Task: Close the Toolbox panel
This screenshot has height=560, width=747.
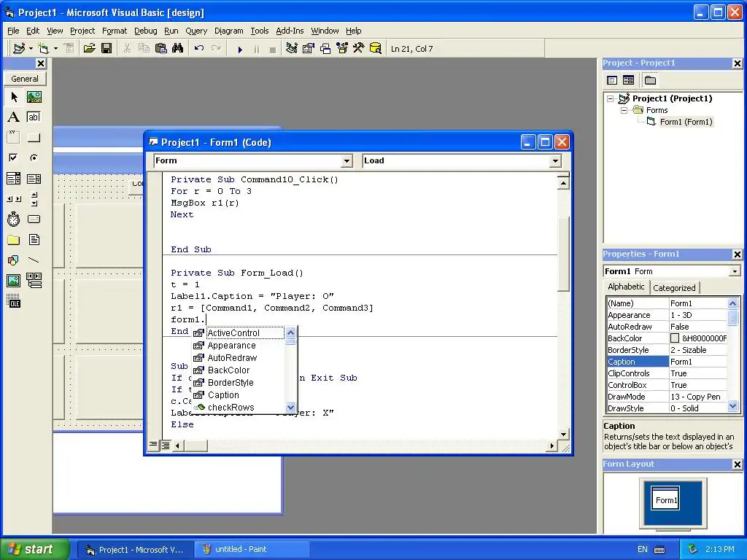Action: 41,63
